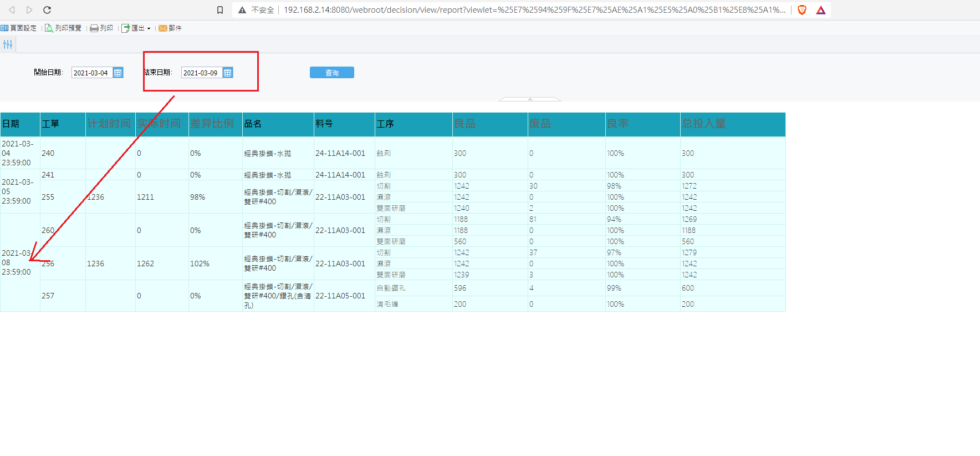Go forward in the browser

click(x=29, y=10)
